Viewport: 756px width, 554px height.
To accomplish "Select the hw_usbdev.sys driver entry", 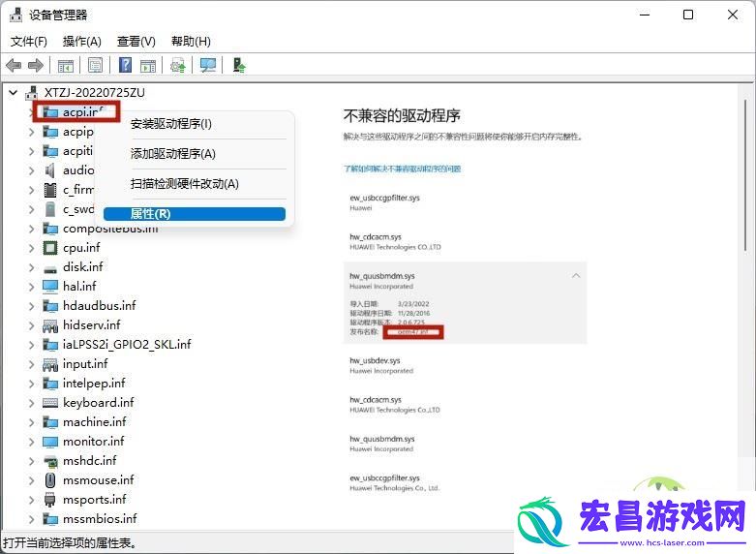I will pyautogui.click(x=381, y=365).
